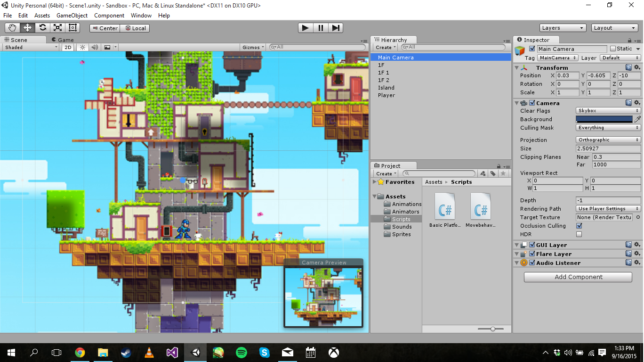Open the Hierarchy Create menu
The width and height of the screenshot is (644, 362).
pos(386,47)
